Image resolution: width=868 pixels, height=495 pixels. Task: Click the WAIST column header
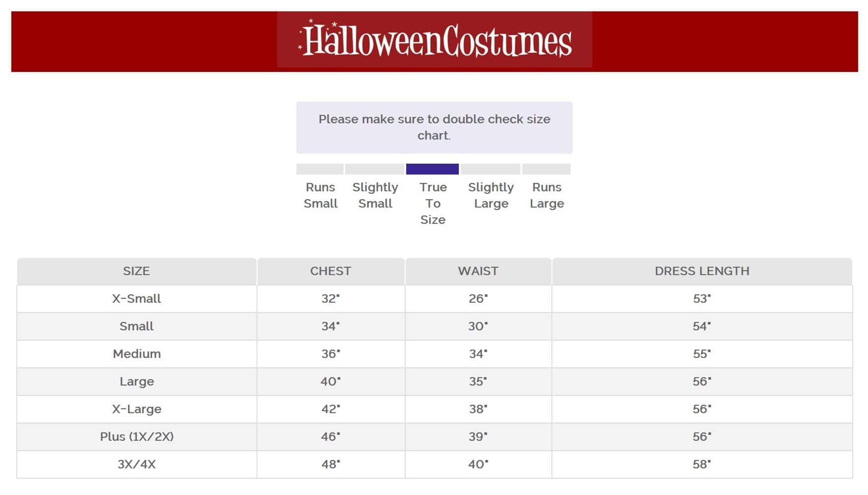pyautogui.click(x=478, y=271)
